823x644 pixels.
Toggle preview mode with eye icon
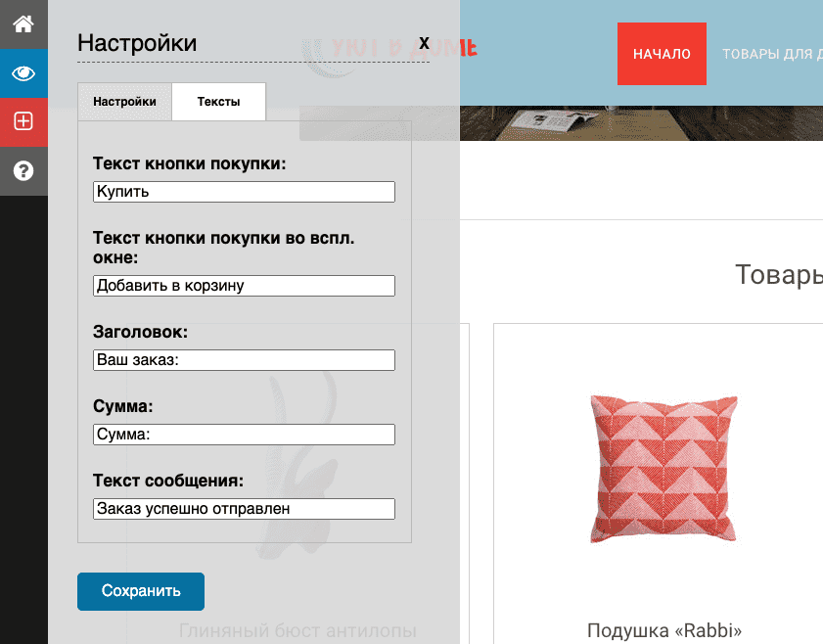pos(23,73)
